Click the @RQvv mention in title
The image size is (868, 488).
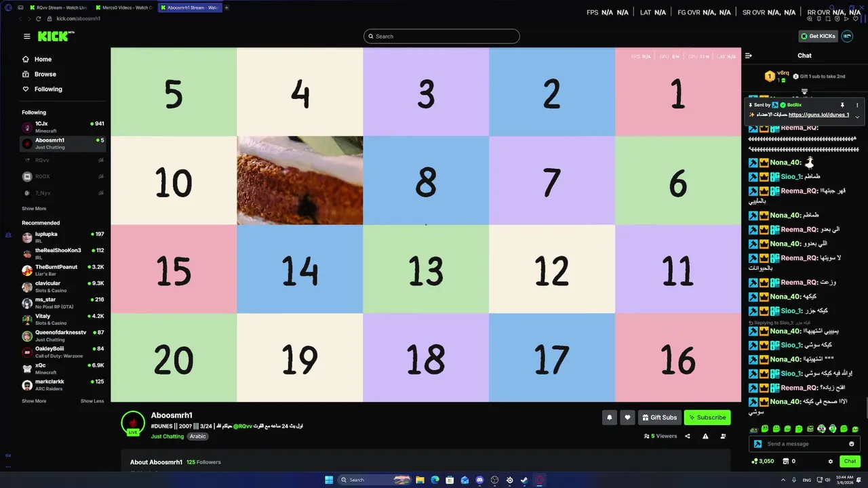coord(243,426)
